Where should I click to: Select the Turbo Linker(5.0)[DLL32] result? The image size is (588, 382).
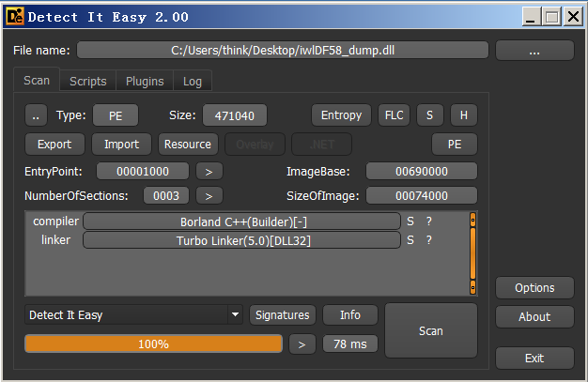pyautogui.click(x=242, y=240)
